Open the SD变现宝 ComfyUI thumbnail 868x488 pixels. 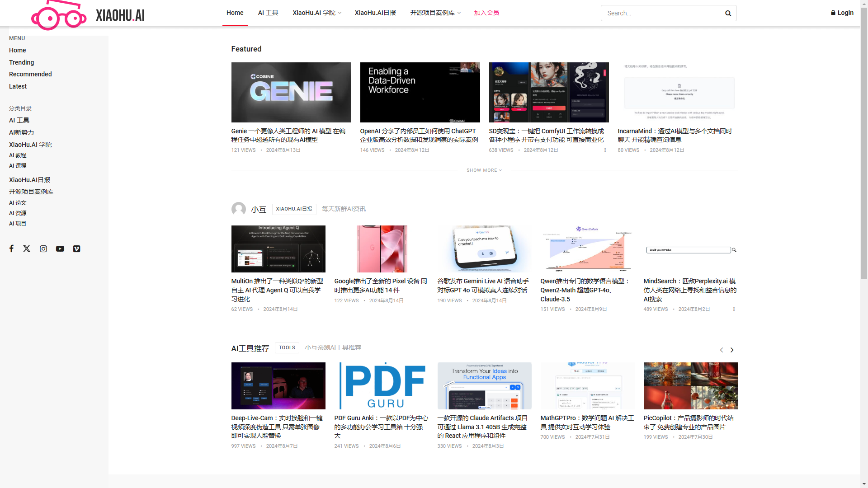(x=549, y=92)
